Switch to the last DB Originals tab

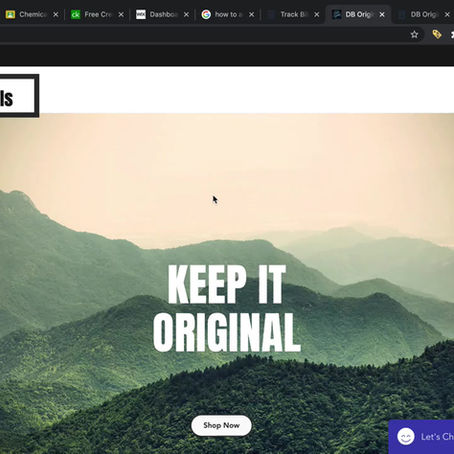[x=423, y=15]
